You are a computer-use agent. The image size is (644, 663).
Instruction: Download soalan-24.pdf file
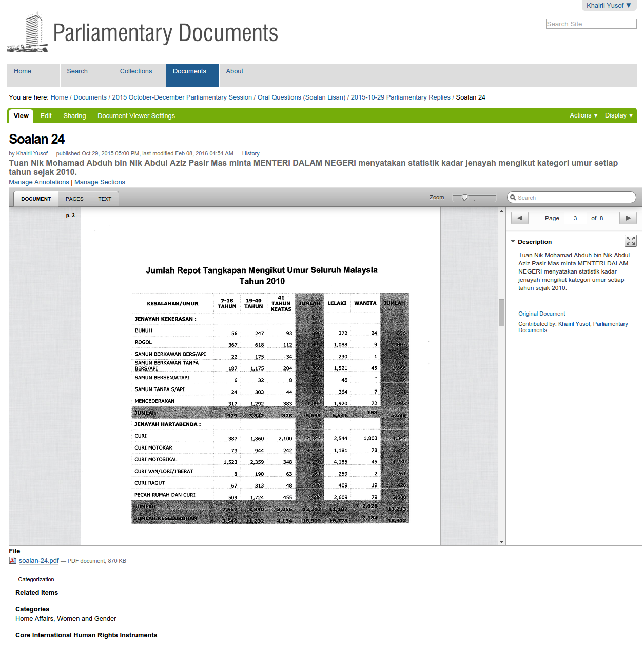point(39,561)
